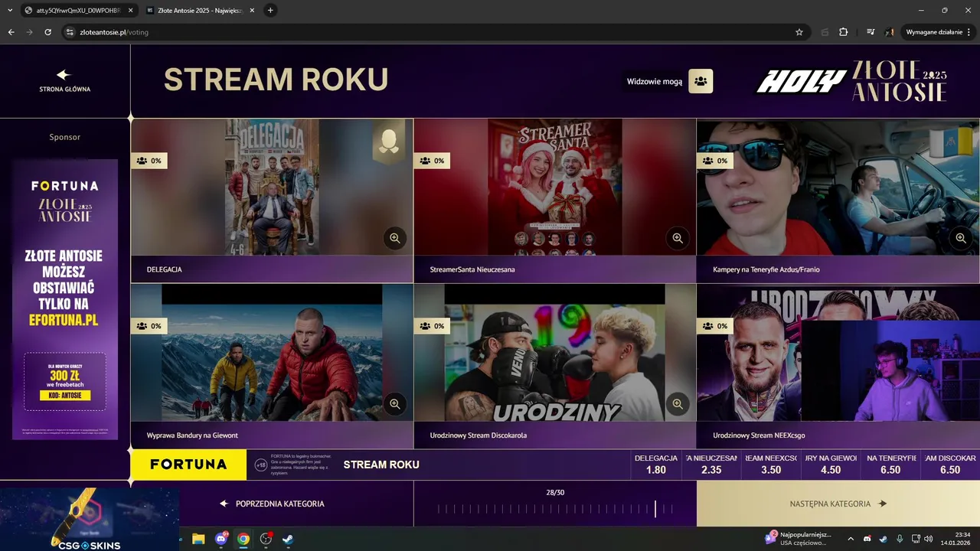Open the viewers voting icon button
Screen dimensions: 980x551
pyautogui.click(x=701, y=81)
